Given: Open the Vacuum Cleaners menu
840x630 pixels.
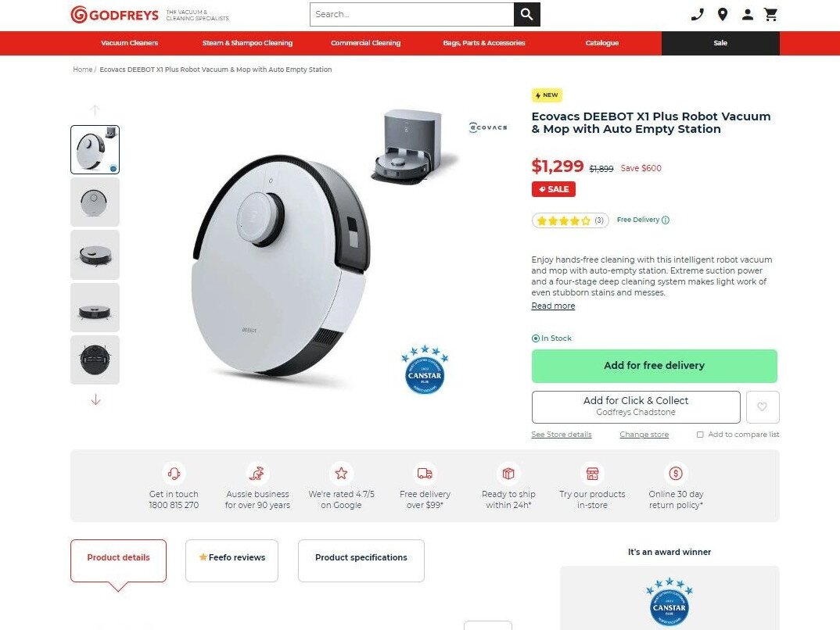Looking at the screenshot, I should (x=130, y=43).
